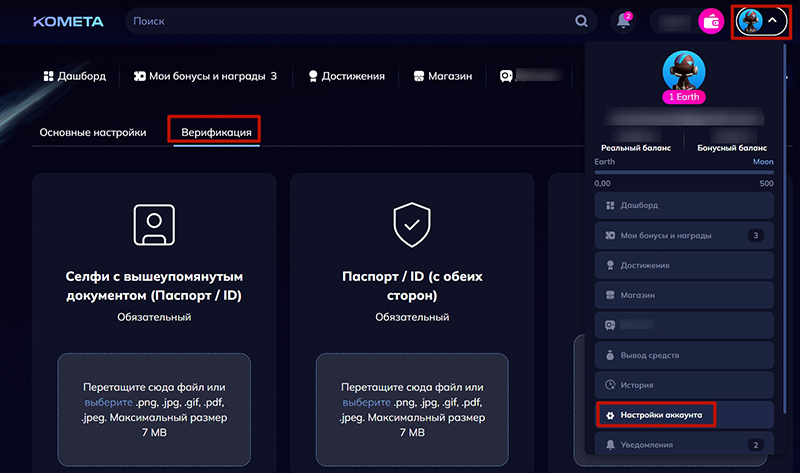Click the pink wallet icon
The height and width of the screenshot is (473, 800).
(712, 21)
